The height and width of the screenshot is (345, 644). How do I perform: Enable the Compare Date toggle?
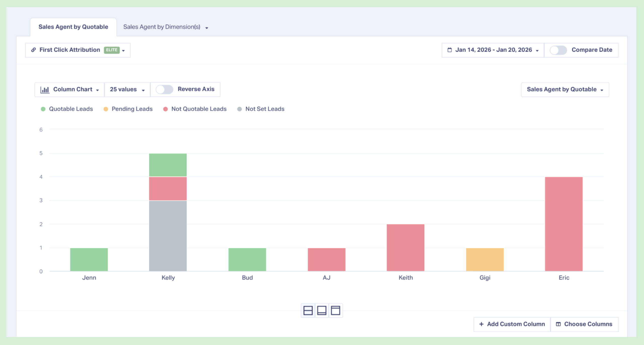[x=558, y=50]
